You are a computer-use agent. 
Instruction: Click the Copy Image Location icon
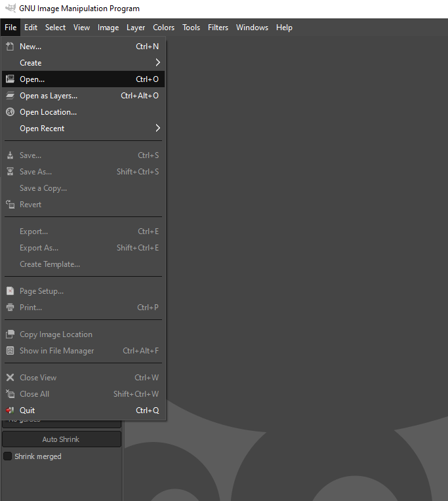tap(10, 334)
